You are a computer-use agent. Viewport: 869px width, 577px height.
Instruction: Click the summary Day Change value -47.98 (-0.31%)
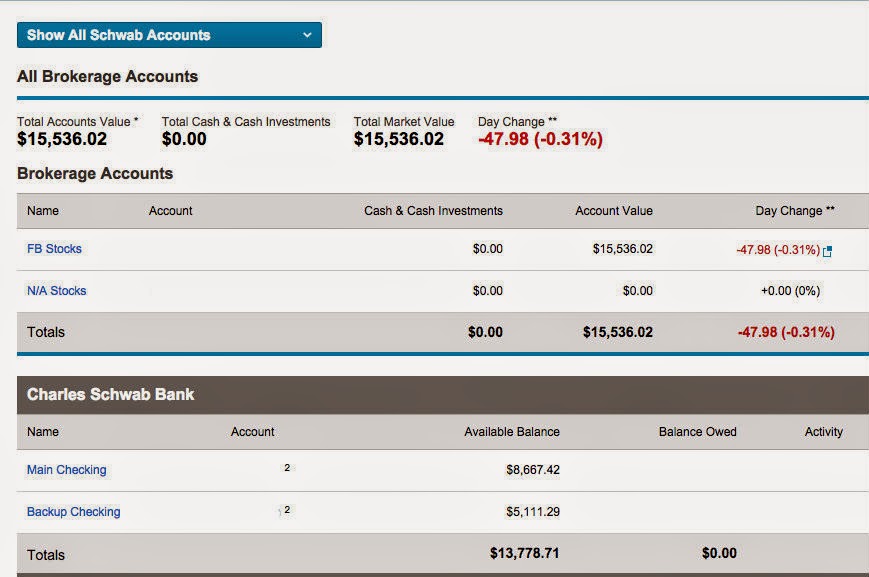pos(540,139)
